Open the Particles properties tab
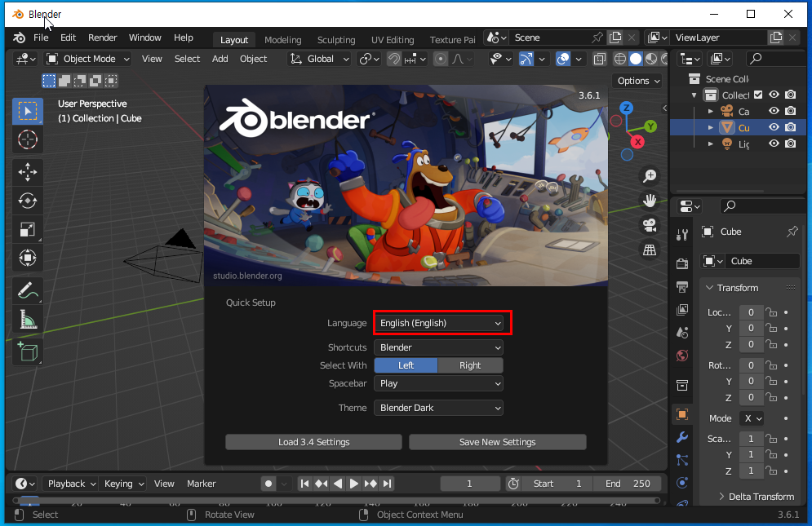This screenshot has width=812, height=526. (x=682, y=460)
